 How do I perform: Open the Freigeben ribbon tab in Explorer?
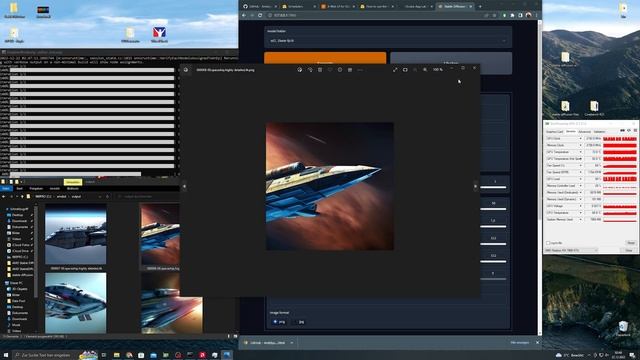pyautogui.click(x=36, y=189)
